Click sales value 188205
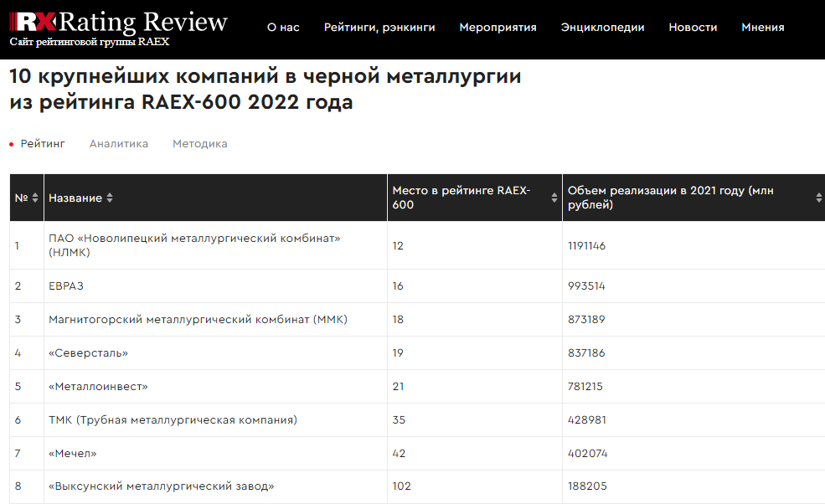The height and width of the screenshot is (504, 825). tap(587, 486)
